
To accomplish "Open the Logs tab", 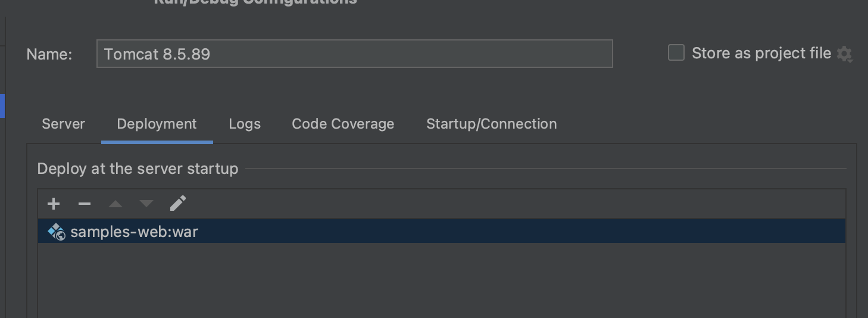I will [245, 124].
